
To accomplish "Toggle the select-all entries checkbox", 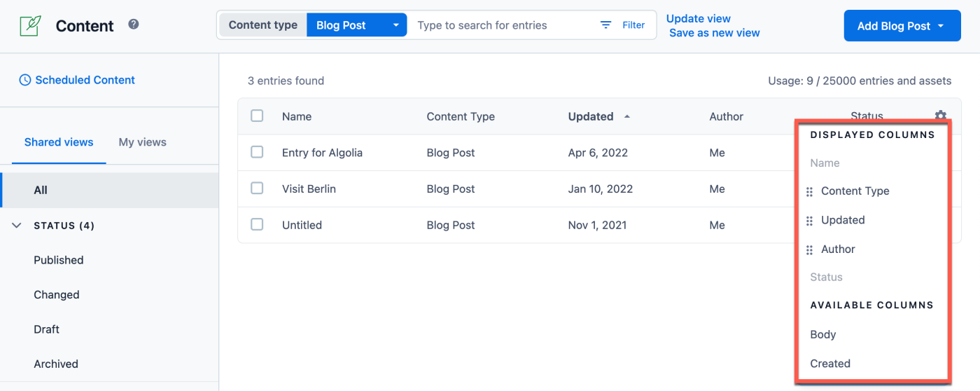I will [x=257, y=116].
